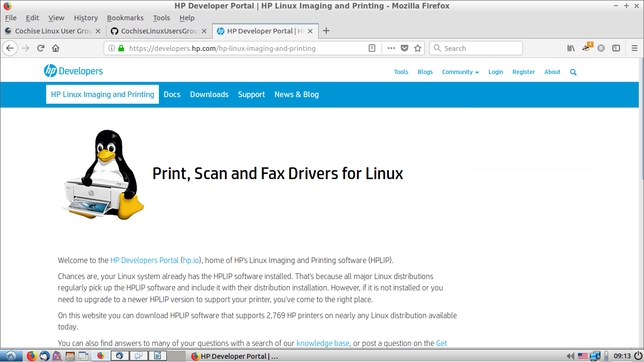Open the Downloads navigation item
Viewport: 644px width, 362px height.
(209, 94)
